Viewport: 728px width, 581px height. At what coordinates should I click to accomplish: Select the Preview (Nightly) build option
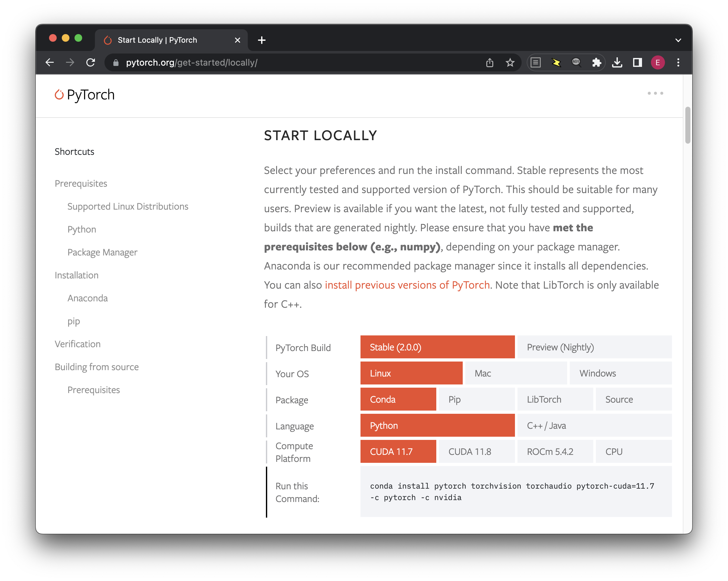click(x=594, y=347)
